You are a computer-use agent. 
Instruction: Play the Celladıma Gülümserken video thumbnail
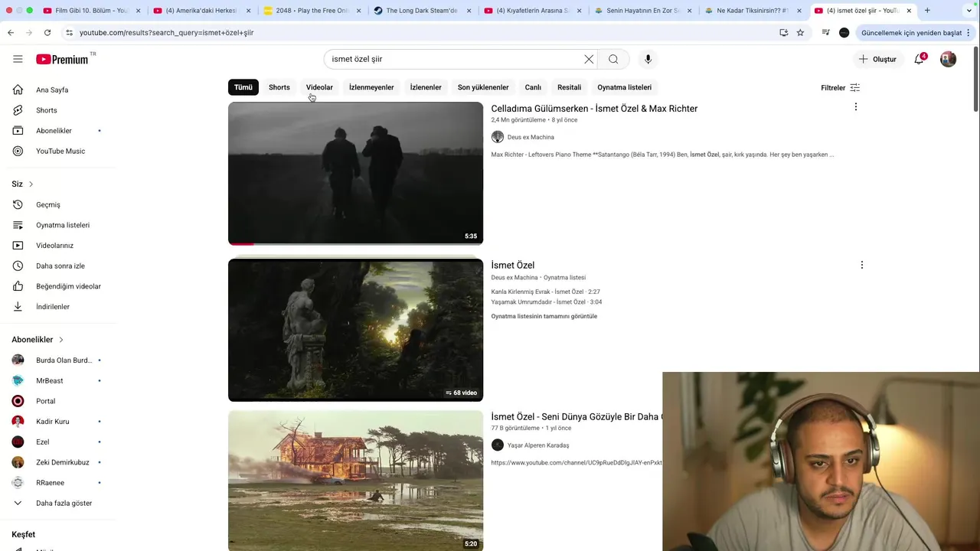click(x=355, y=173)
